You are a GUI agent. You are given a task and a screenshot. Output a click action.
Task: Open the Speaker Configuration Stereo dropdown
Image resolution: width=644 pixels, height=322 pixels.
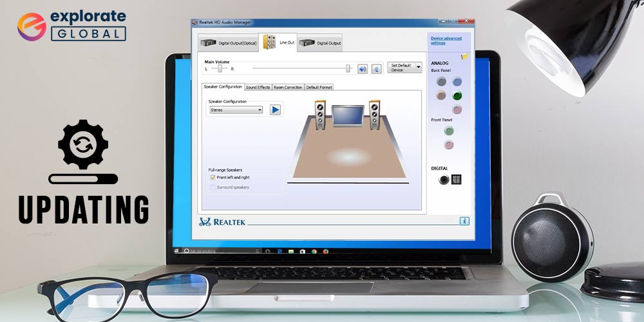pos(236,110)
